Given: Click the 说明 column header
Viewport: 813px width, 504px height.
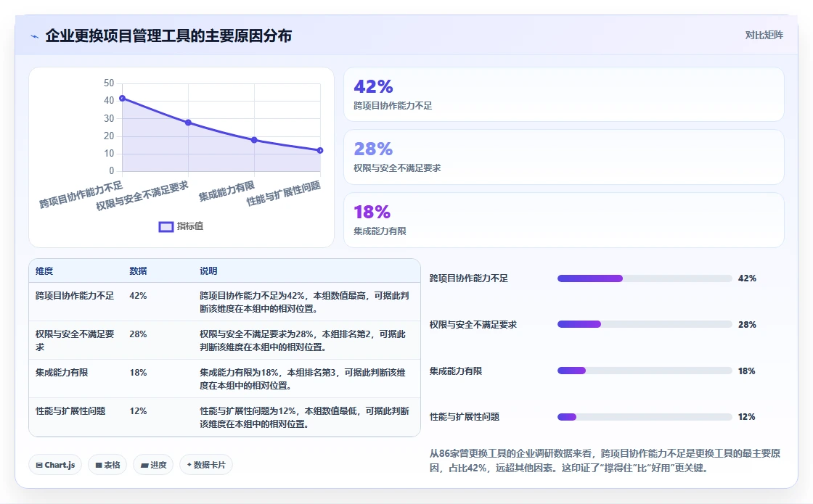Looking at the screenshot, I should pos(208,271).
